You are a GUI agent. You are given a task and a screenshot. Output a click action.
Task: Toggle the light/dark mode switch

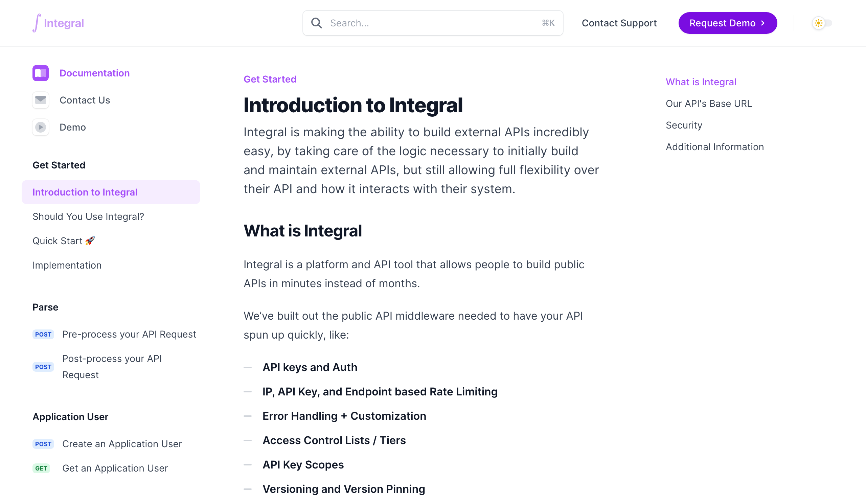(822, 23)
